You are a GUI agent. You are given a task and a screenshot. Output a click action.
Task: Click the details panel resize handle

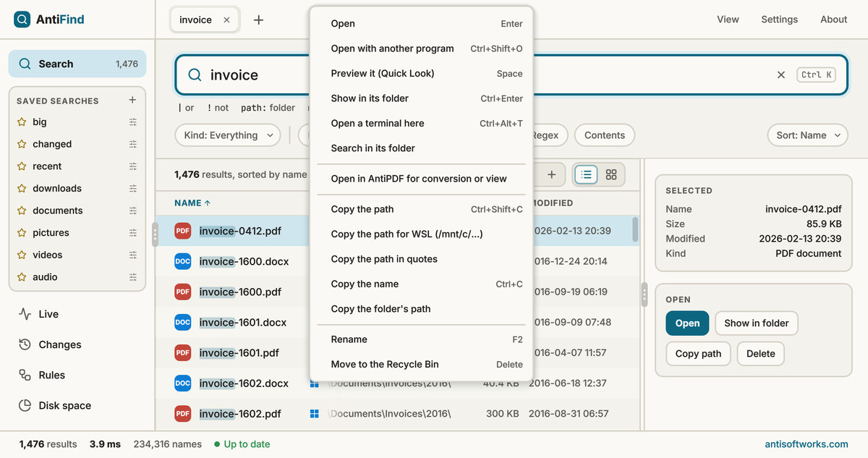(644, 294)
